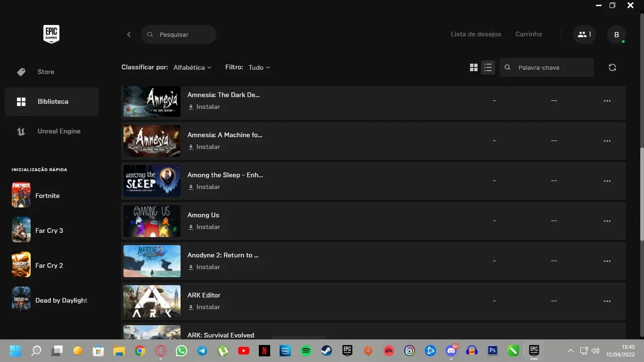Open Prime Video from taskbar
644x362 pixels.
pos(285,351)
